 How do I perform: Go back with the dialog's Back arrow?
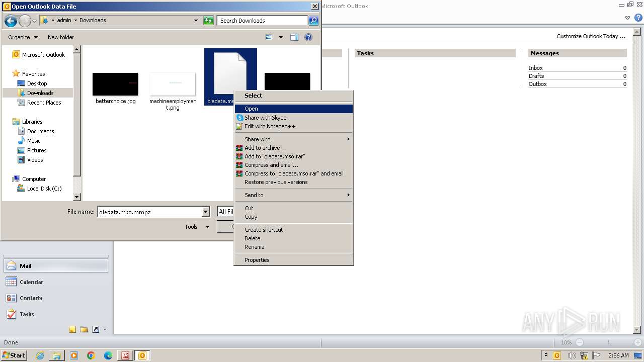(11, 21)
